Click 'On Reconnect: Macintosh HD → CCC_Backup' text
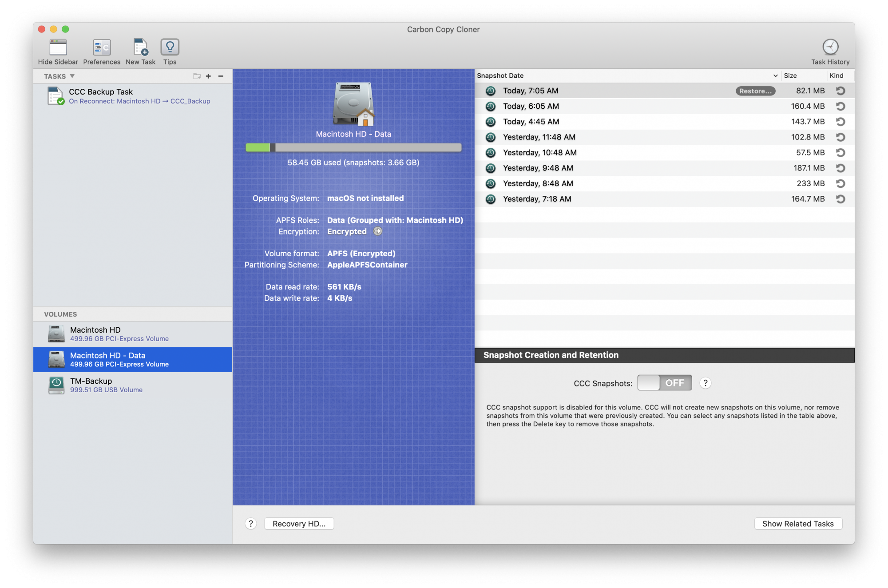Screen dimensions: 888x588 [139, 101]
